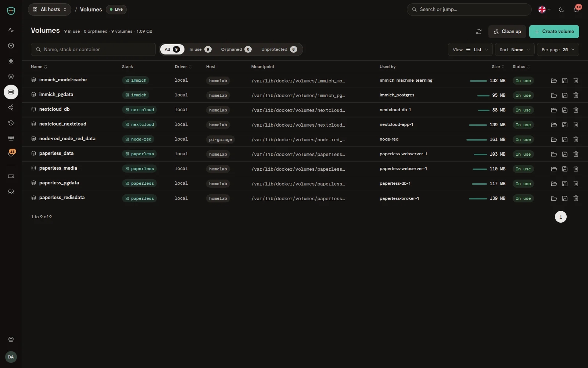Back up the immich_pgdata volume
This screenshot has width=588, height=368.
pyautogui.click(x=565, y=95)
